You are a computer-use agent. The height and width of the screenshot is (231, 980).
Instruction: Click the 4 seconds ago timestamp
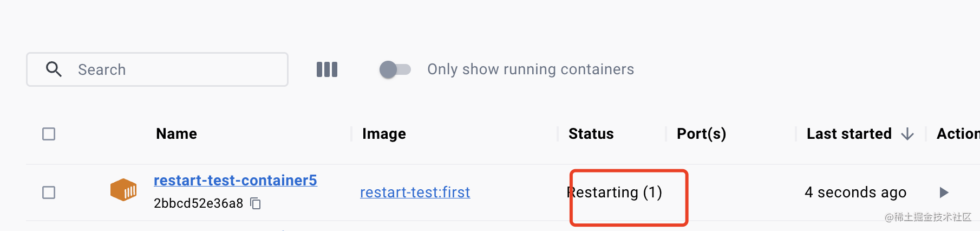pos(855,193)
